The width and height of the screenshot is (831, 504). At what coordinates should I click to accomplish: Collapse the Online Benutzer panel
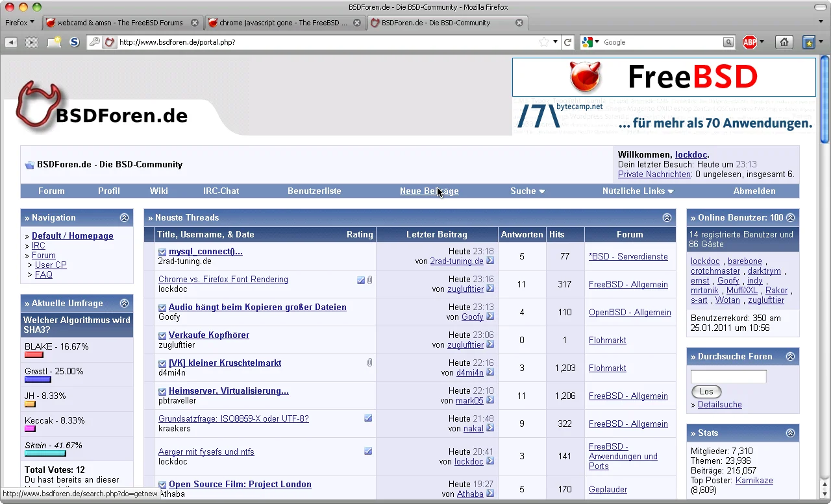pyautogui.click(x=790, y=218)
